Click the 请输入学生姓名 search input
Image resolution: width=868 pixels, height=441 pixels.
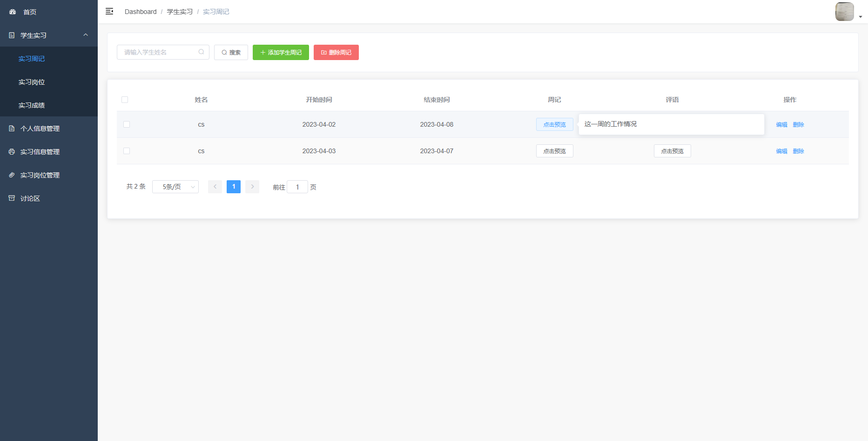[158, 52]
